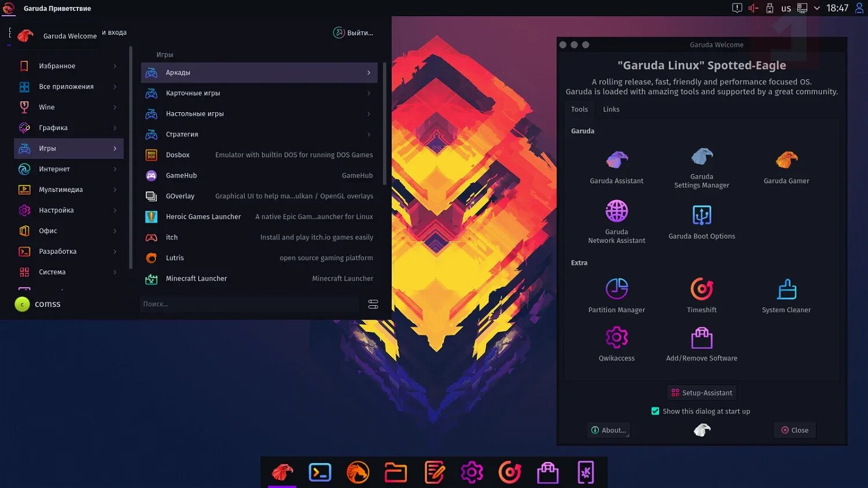The height and width of the screenshot is (488, 868).
Task: Click the clock 18:47 in panel
Action: tap(837, 8)
